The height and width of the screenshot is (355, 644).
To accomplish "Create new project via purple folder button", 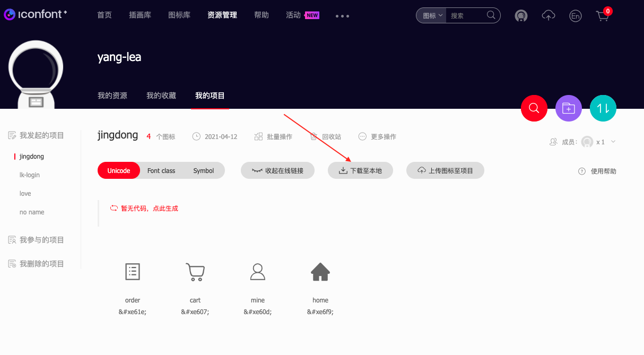I will (x=569, y=108).
